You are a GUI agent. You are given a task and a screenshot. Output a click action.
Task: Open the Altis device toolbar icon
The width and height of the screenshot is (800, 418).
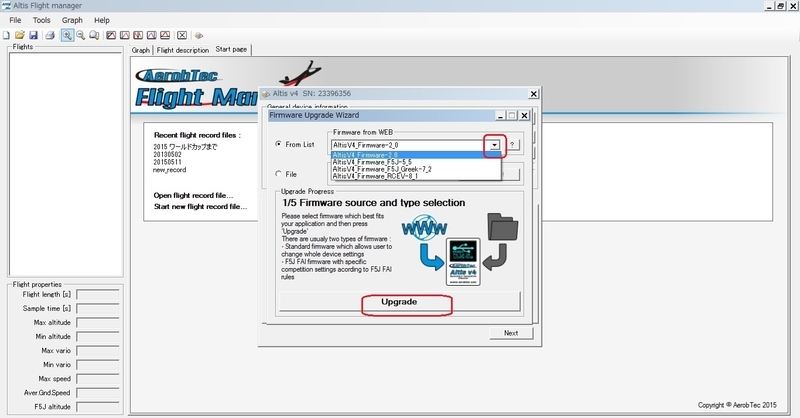[199, 35]
